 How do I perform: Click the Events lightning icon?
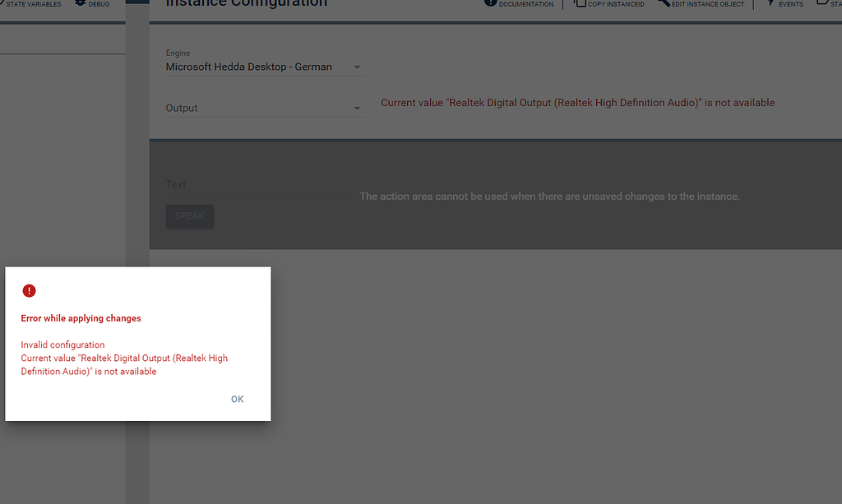click(770, 3)
